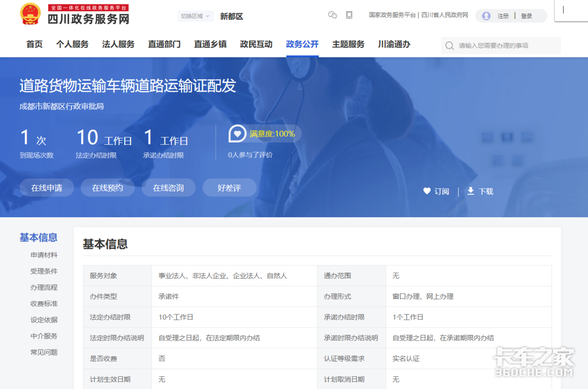Select 常见问题 in the left sidebar

(43, 352)
